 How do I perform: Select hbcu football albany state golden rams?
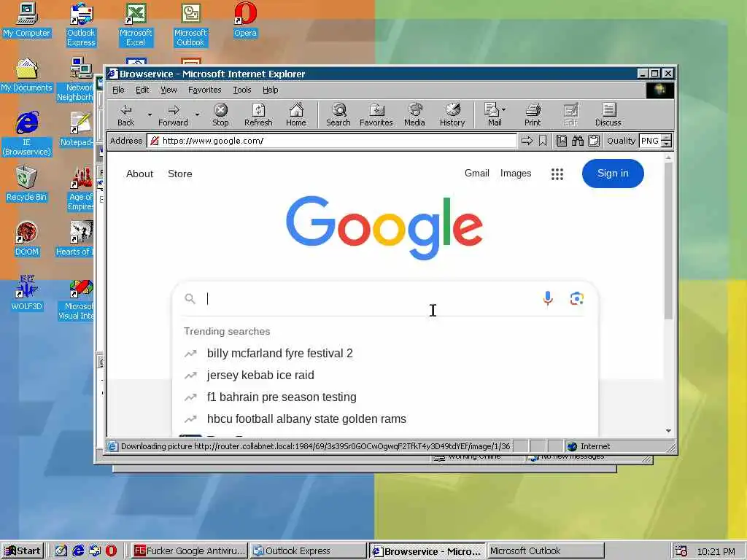click(x=306, y=419)
